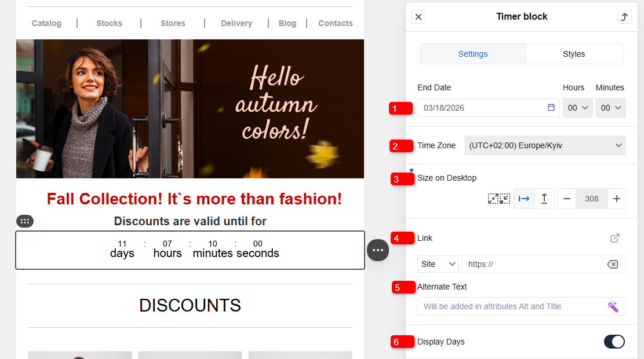Open Stocks menu link
Viewport: 644px width, 359px height.
pyautogui.click(x=109, y=23)
